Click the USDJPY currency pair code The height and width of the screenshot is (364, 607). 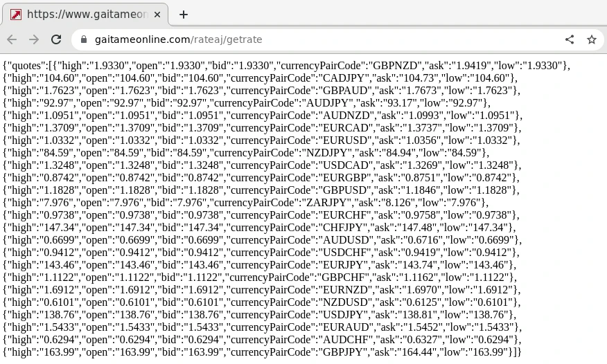click(342, 315)
